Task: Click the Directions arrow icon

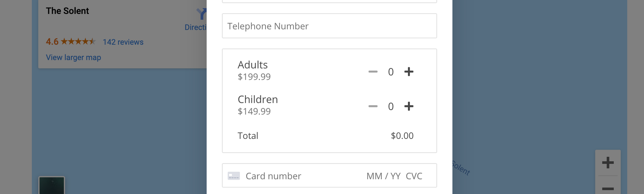Action: [x=202, y=14]
